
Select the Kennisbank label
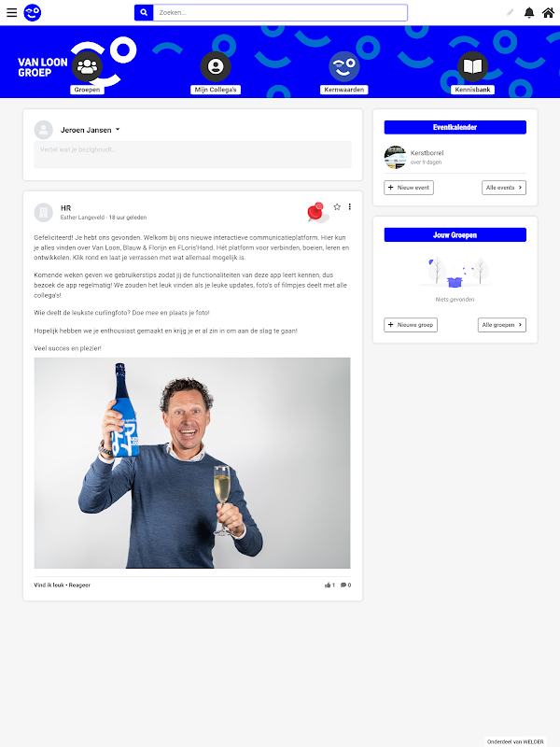473,90
